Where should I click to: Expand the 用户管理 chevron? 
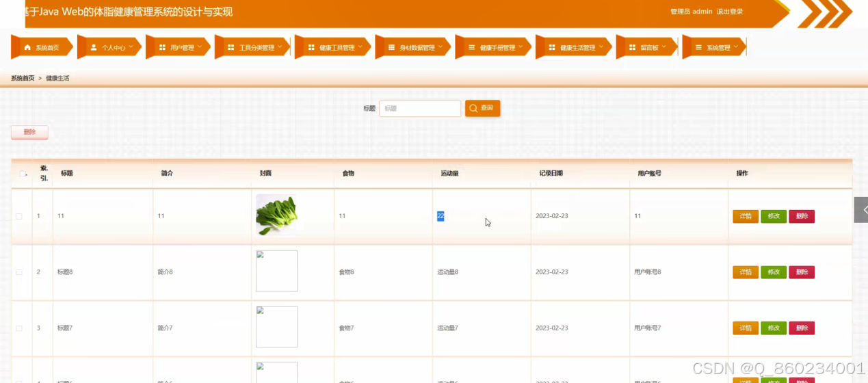click(199, 47)
